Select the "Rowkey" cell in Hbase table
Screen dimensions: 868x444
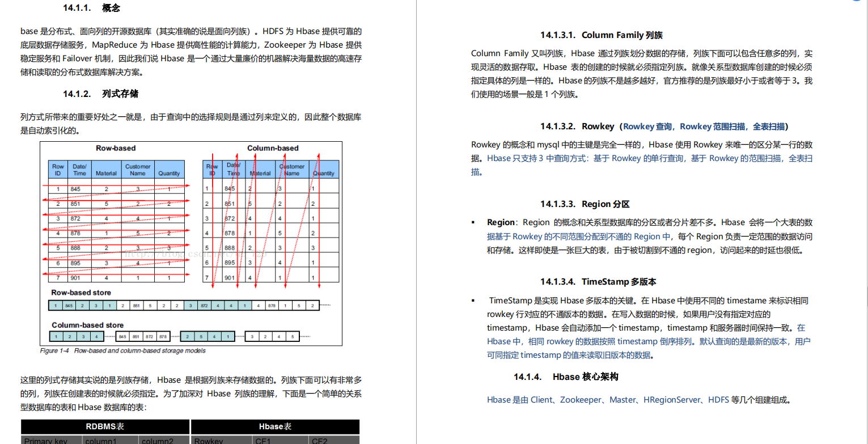tap(207, 440)
